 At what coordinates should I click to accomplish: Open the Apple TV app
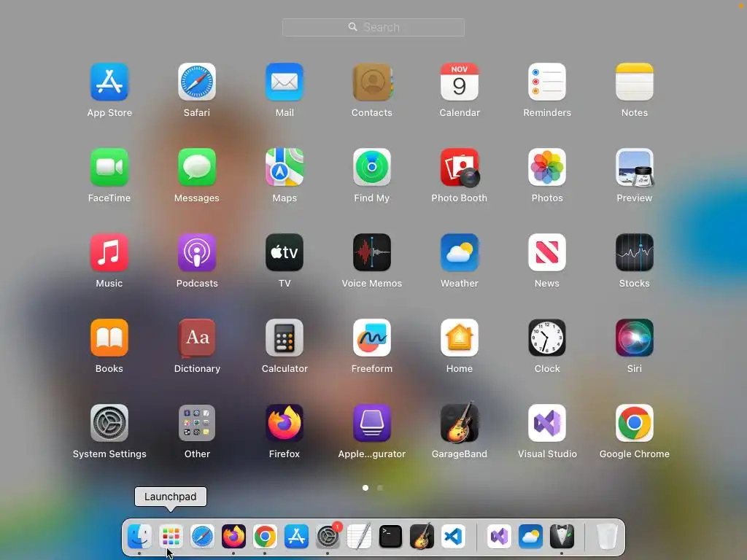click(x=285, y=252)
